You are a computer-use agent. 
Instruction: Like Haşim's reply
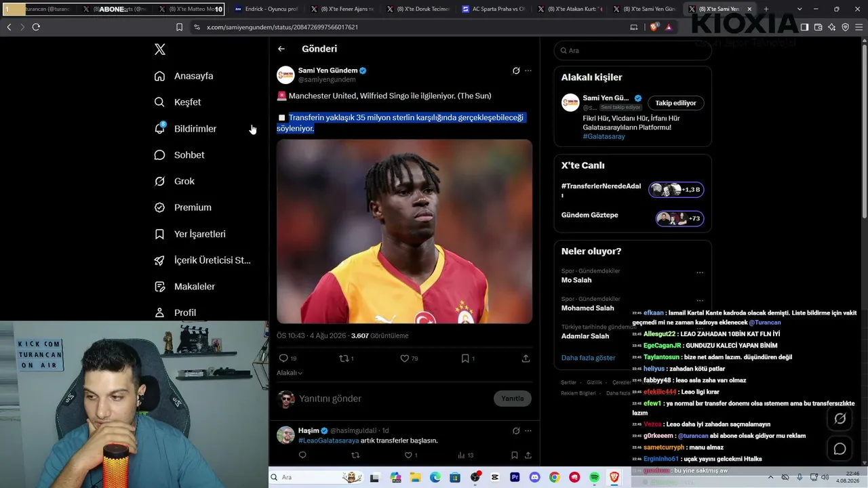(408, 455)
